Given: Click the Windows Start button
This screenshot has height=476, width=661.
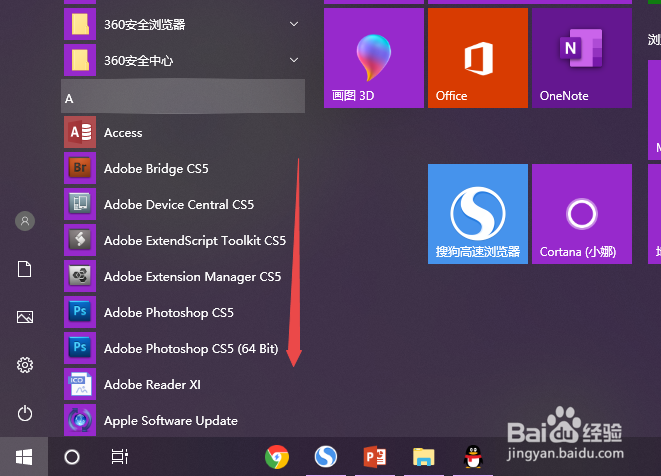Looking at the screenshot, I should pos(24,457).
